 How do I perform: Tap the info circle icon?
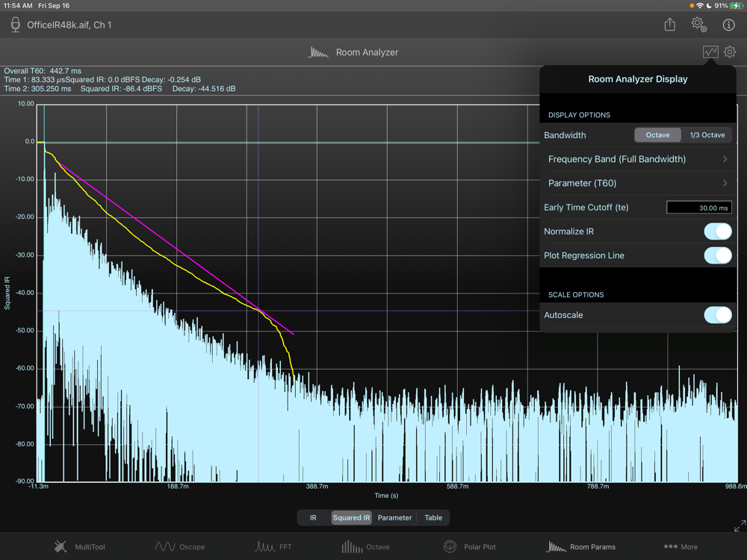coord(728,25)
